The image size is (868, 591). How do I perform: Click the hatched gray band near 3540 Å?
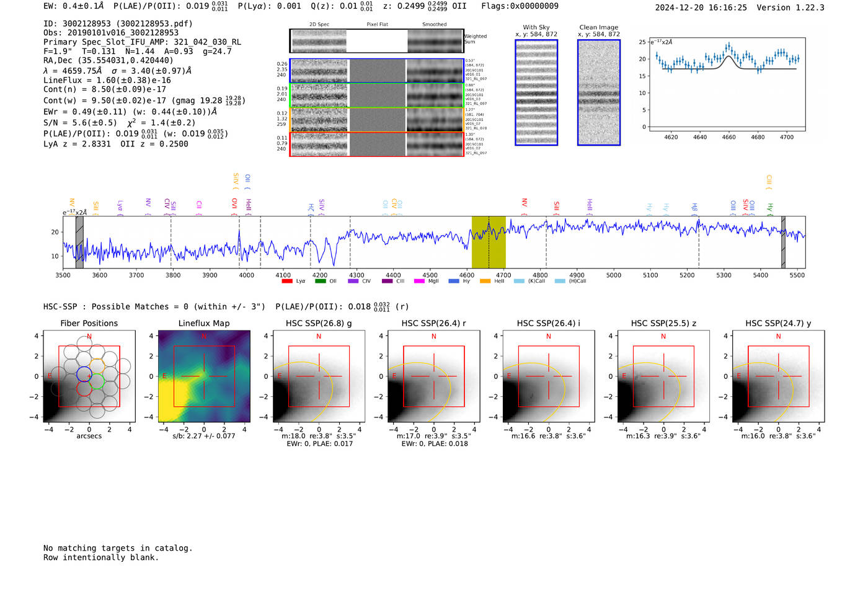tap(79, 242)
